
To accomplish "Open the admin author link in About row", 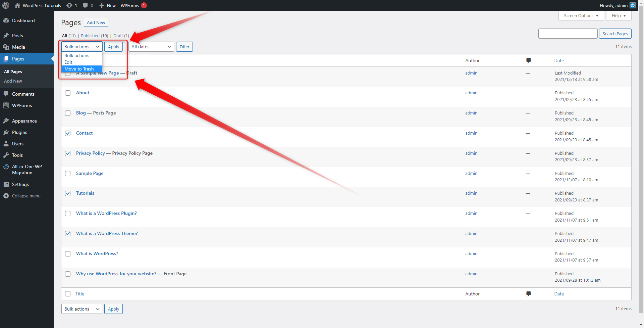I will (x=471, y=93).
